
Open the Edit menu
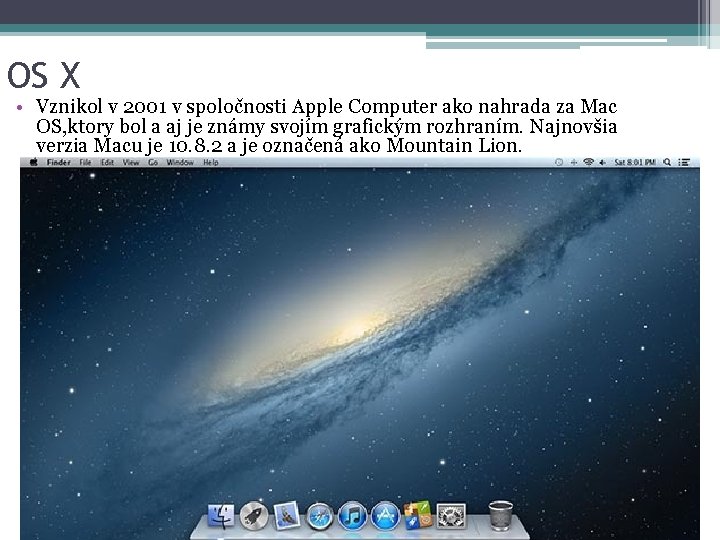tap(107, 162)
